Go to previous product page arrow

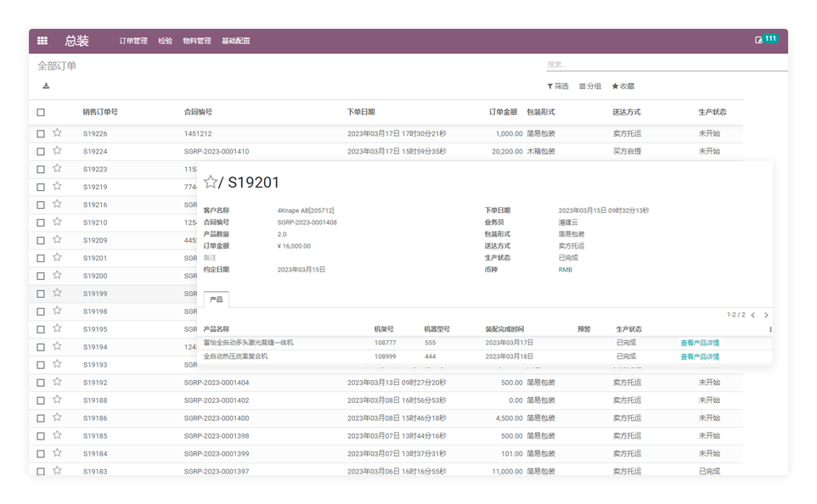[x=752, y=315]
